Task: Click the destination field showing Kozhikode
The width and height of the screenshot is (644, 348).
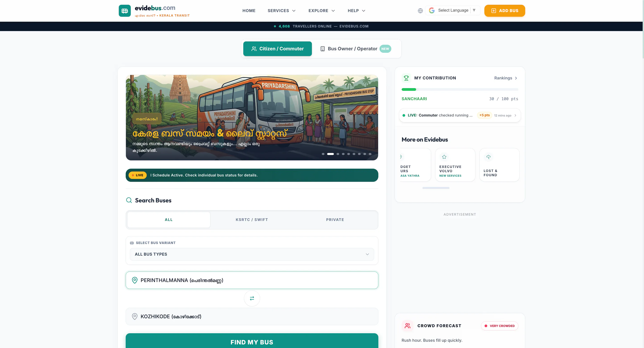Action: point(252,316)
